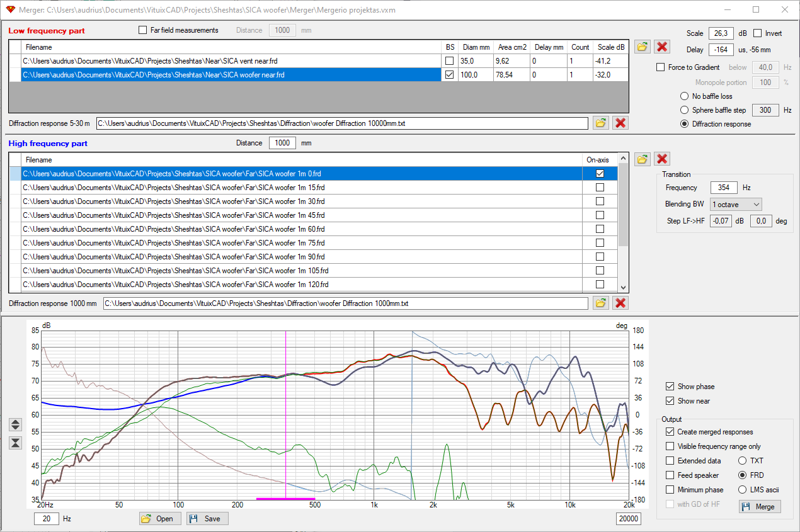This screenshot has height=532, width=800.
Task: Click the Open button below chart
Action: click(160, 519)
